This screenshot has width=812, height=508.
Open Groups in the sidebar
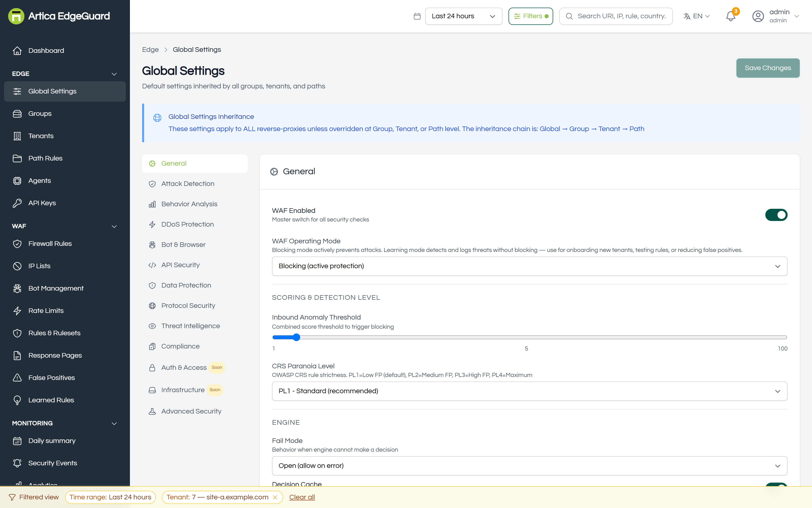65,114
